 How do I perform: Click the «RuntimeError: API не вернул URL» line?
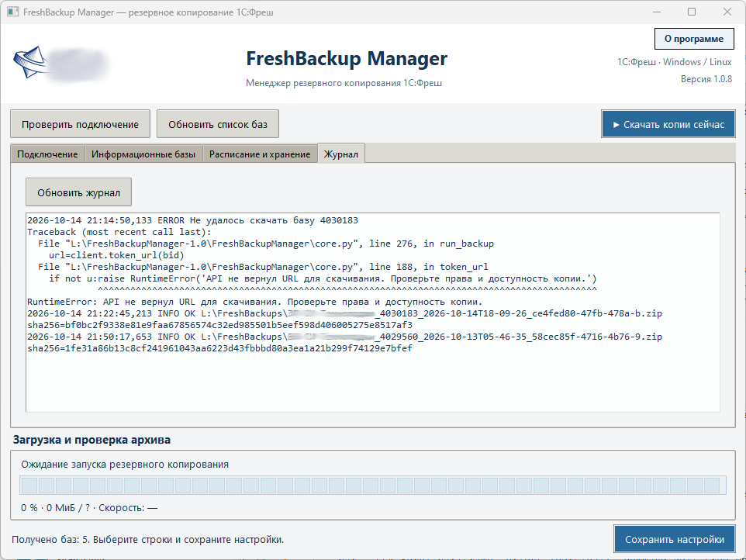click(x=254, y=302)
